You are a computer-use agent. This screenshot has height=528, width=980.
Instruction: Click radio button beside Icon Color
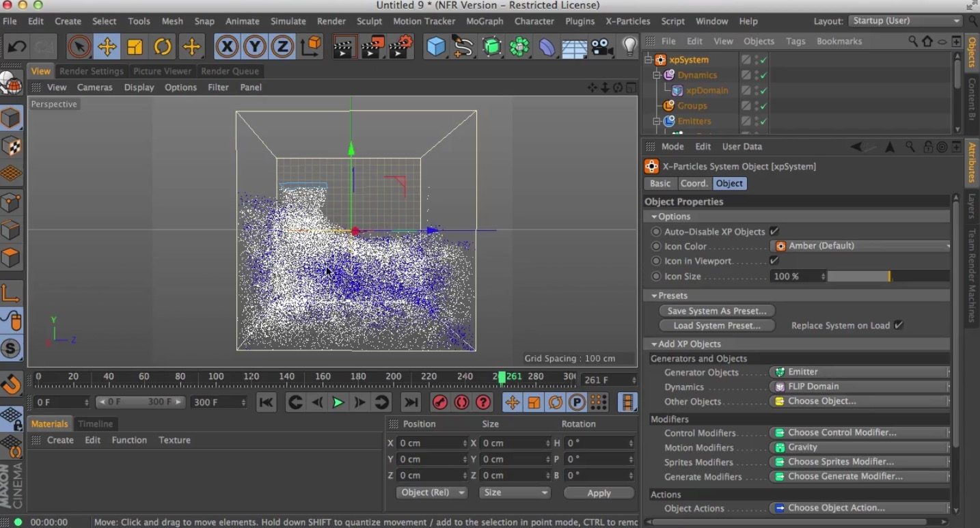(656, 246)
